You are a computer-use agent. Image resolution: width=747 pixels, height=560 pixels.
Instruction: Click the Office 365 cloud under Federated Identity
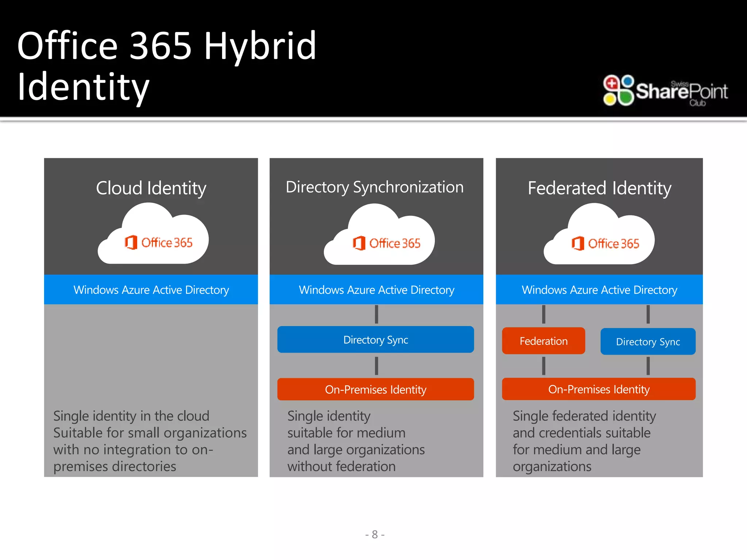(x=599, y=234)
